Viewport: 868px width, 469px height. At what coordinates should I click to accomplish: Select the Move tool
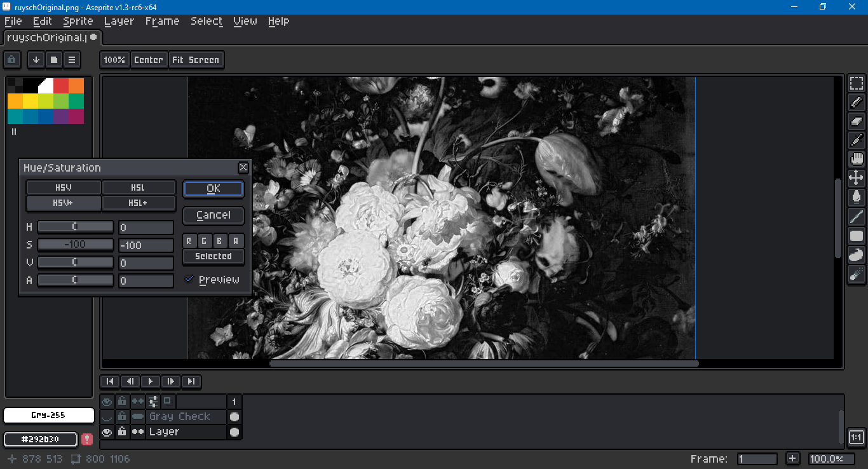857,179
